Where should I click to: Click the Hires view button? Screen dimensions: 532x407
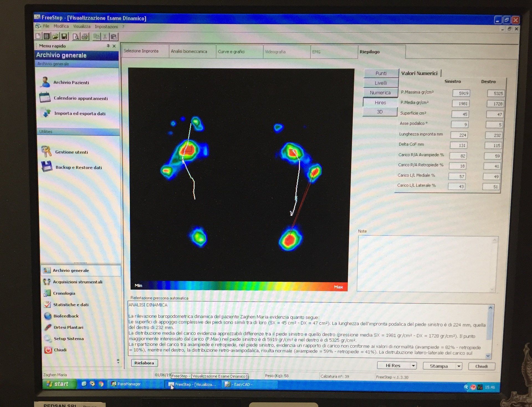[x=380, y=103]
